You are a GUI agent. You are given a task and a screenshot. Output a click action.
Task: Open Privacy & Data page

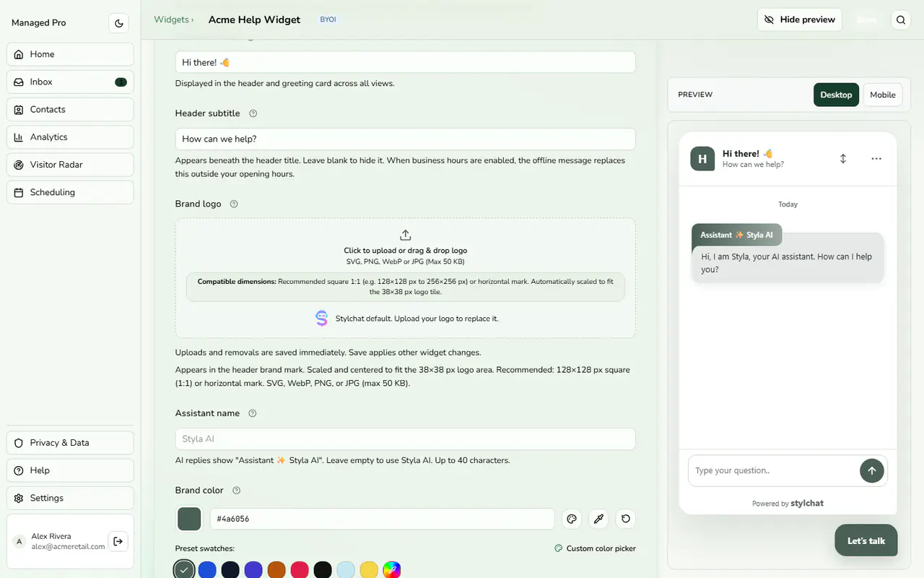click(x=70, y=443)
